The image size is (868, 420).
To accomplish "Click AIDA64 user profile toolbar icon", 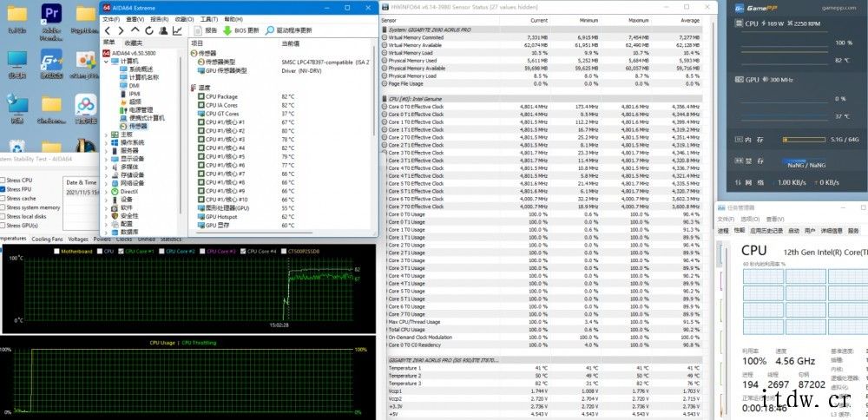I will click(x=163, y=30).
